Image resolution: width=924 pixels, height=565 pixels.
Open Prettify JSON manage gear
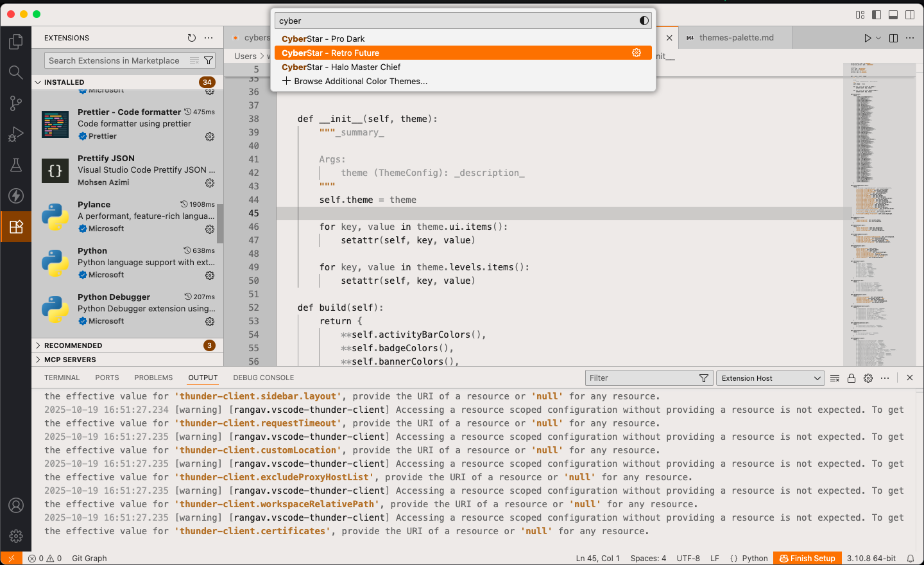(x=210, y=183)
